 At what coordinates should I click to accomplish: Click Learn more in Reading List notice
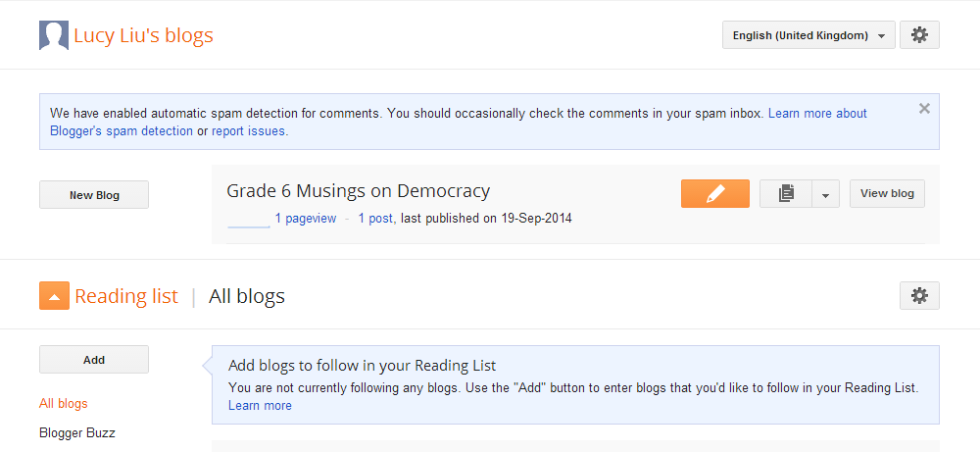pyautogui.click(x=260, y=406)
